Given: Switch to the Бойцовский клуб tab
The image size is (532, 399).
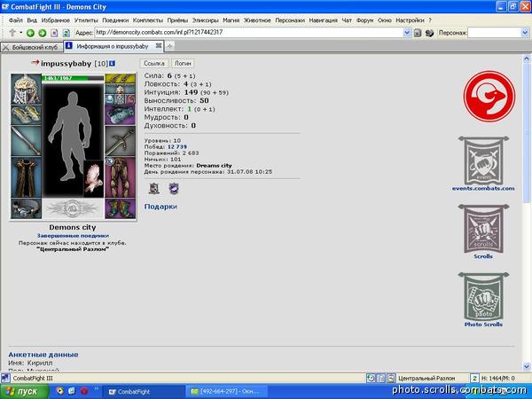Looking at the screenshot, I should (x=32, y=47).
